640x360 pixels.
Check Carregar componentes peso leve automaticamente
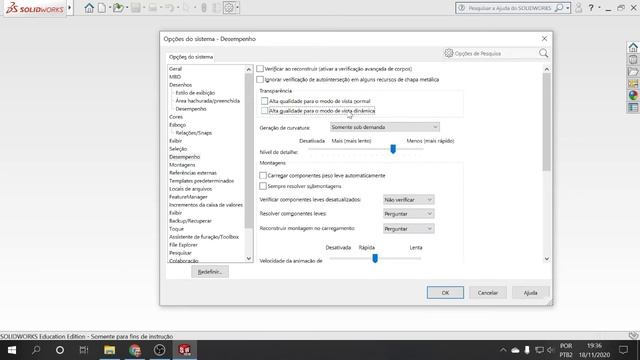[x=263, y=176]
